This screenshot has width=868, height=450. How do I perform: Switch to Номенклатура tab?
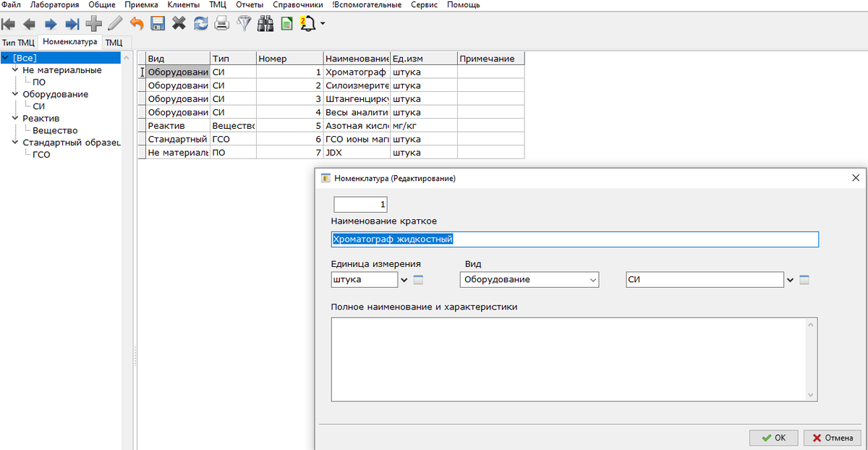pos(70,42)
